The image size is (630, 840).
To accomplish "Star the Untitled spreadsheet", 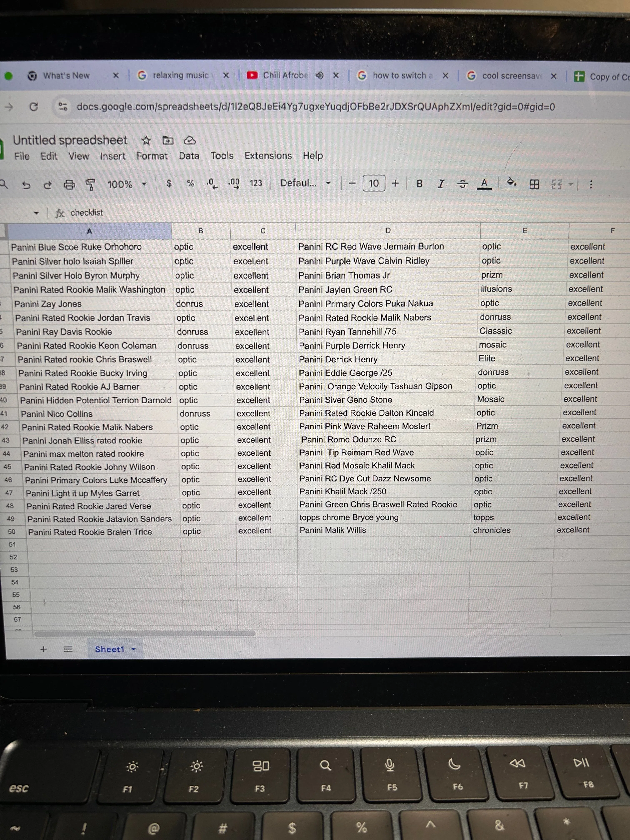I will coord(146,140).
